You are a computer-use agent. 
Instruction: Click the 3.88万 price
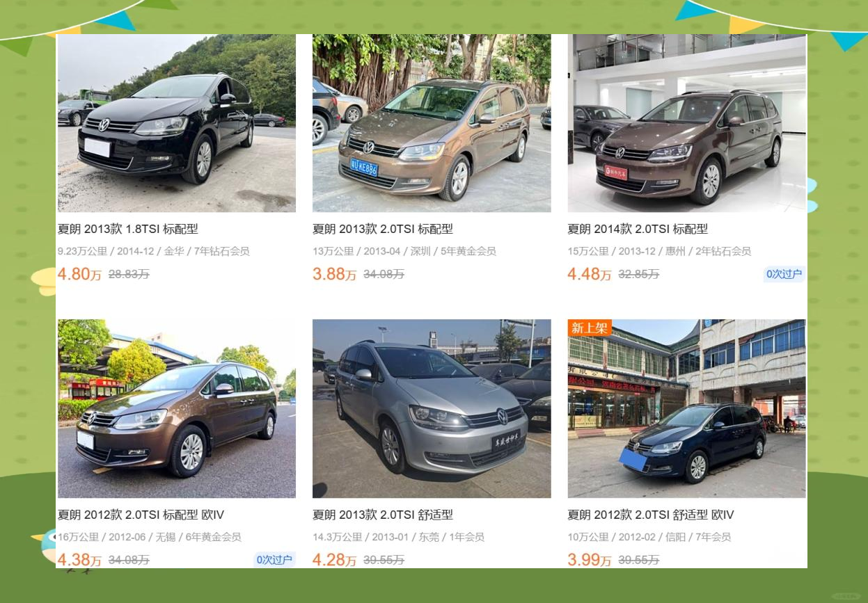(x=334, y=274)
